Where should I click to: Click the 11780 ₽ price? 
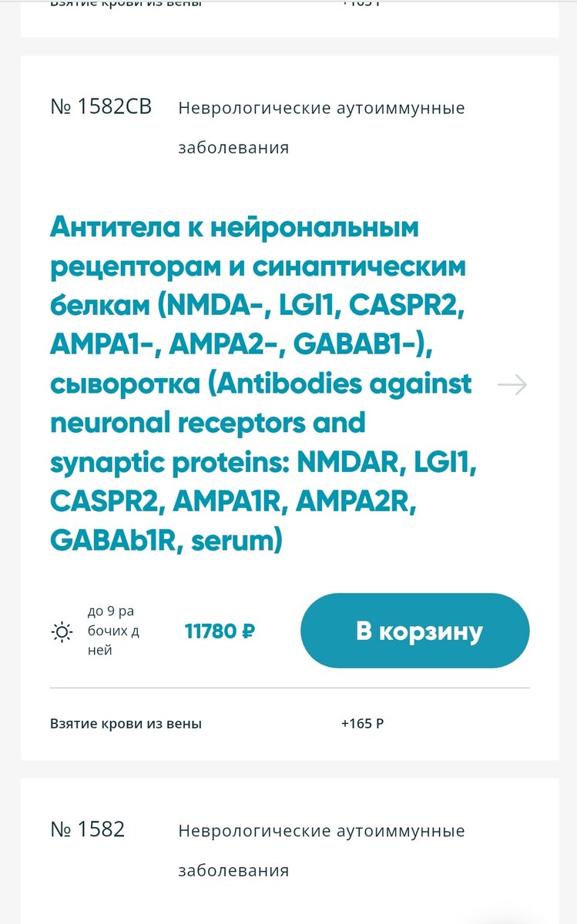click(220, 631)
